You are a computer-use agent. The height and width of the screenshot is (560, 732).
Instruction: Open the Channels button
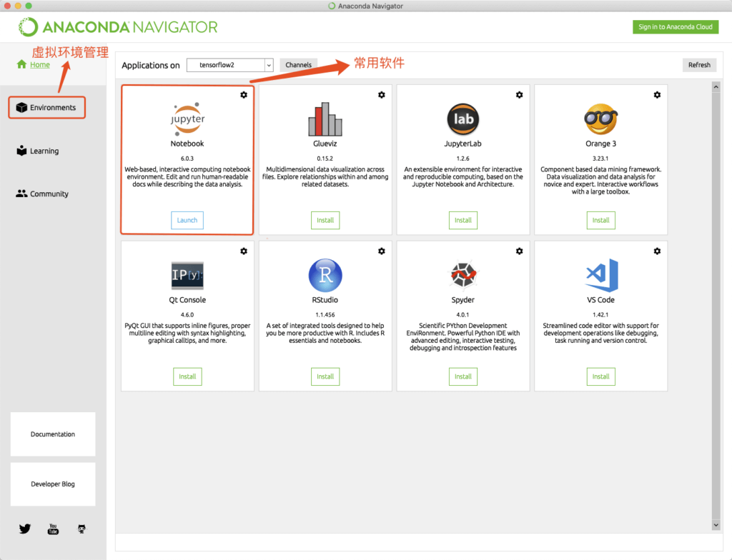pyautogui.click(x=298, y=65)
